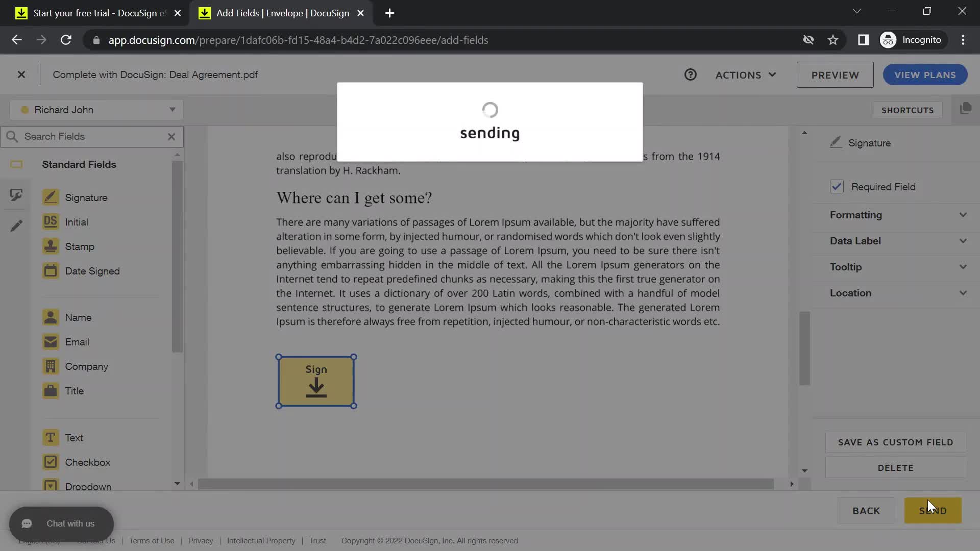Select the Initial field tool
980x551 pixels.
pyautogui.click(x=76, y=221)
